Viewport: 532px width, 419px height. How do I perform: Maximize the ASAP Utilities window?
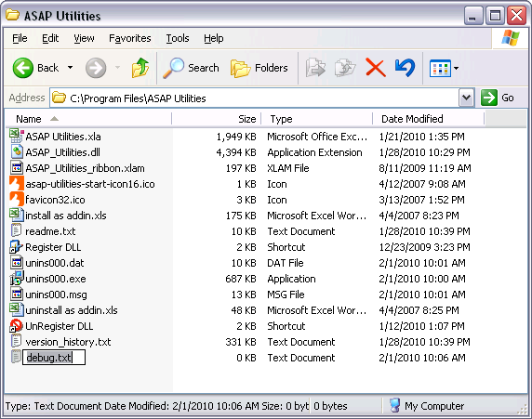(x=495, y=15)
